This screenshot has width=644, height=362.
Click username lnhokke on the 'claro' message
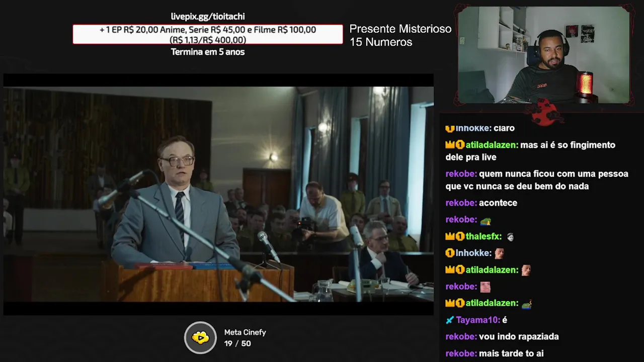click(x=474, y=128)
